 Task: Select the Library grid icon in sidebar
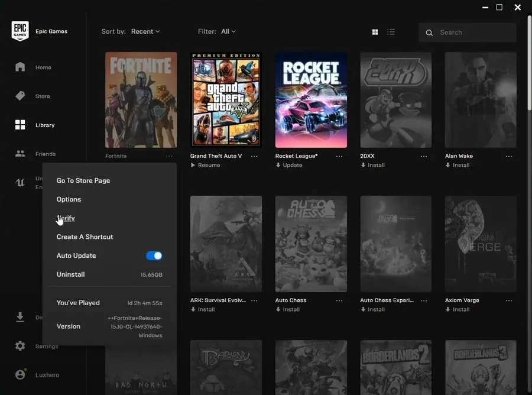[20, 125]
